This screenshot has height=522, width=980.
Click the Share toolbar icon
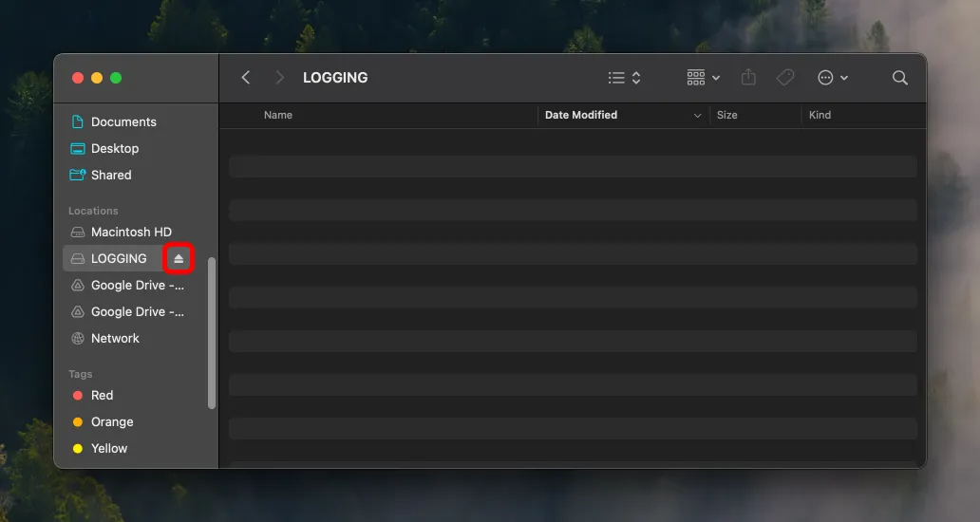click(748, 78)
